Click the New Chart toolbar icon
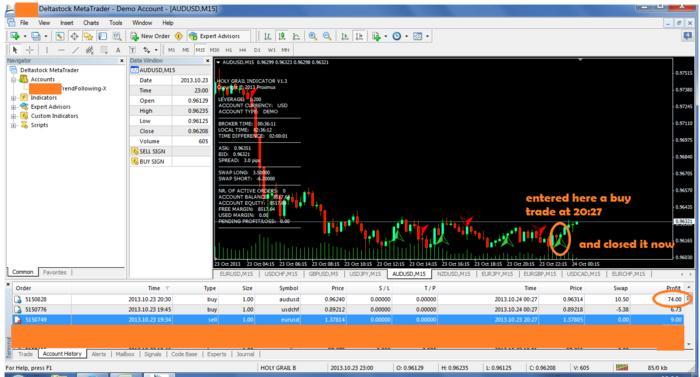 pyautogui.click(x=14, y=36)
